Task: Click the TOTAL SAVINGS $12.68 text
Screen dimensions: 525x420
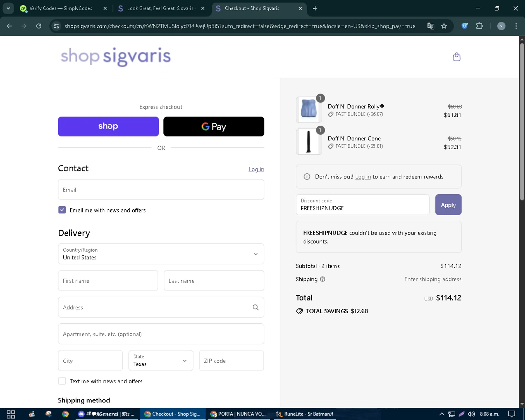Action: click(x=337, y=311)
